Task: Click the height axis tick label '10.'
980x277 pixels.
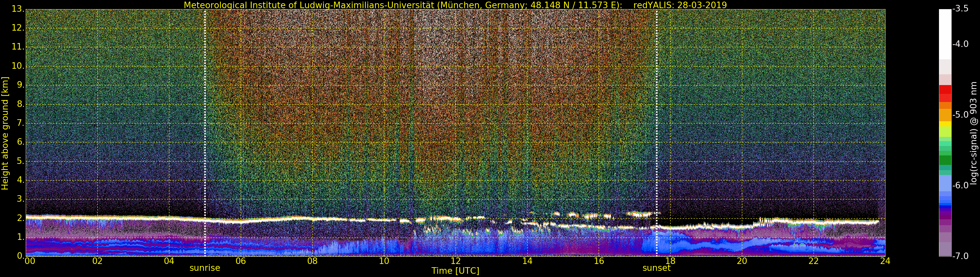Action: [18, 66]
